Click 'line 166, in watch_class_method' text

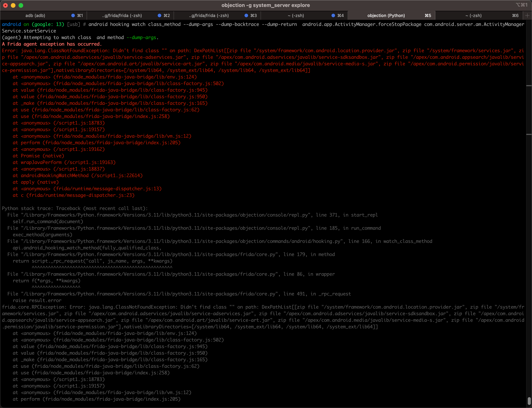[390, 241]
